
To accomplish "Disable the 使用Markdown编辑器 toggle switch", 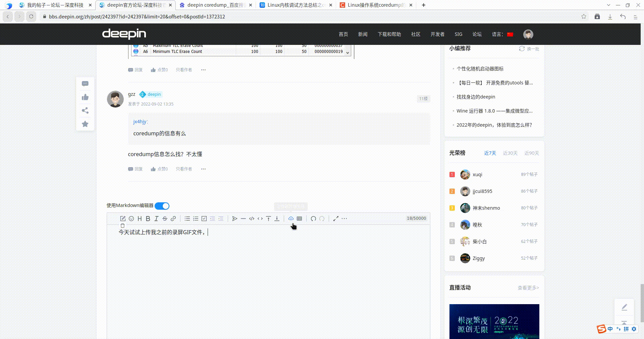I will click(162, 206).
